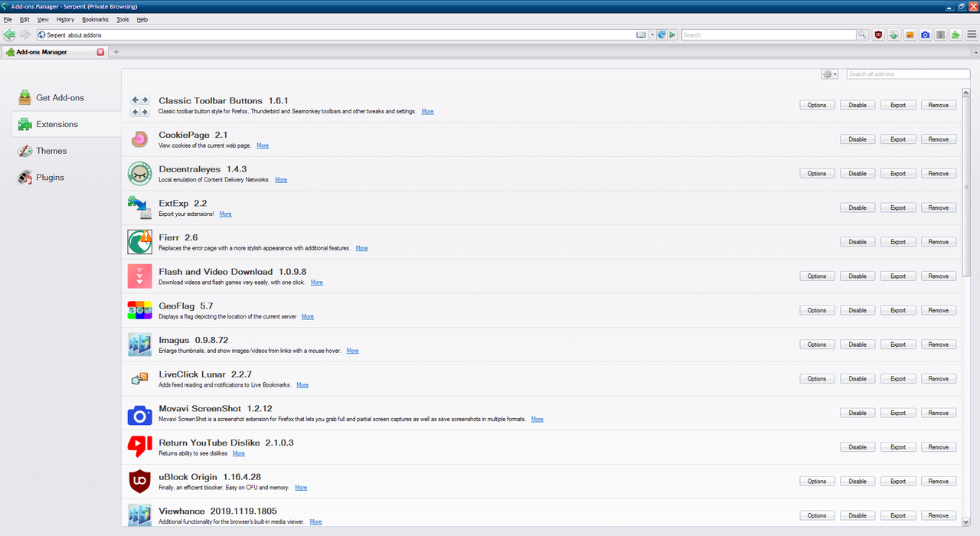980x536 pixels.
Task: Switch to Get Add-ons category
Action: [66, 98]
